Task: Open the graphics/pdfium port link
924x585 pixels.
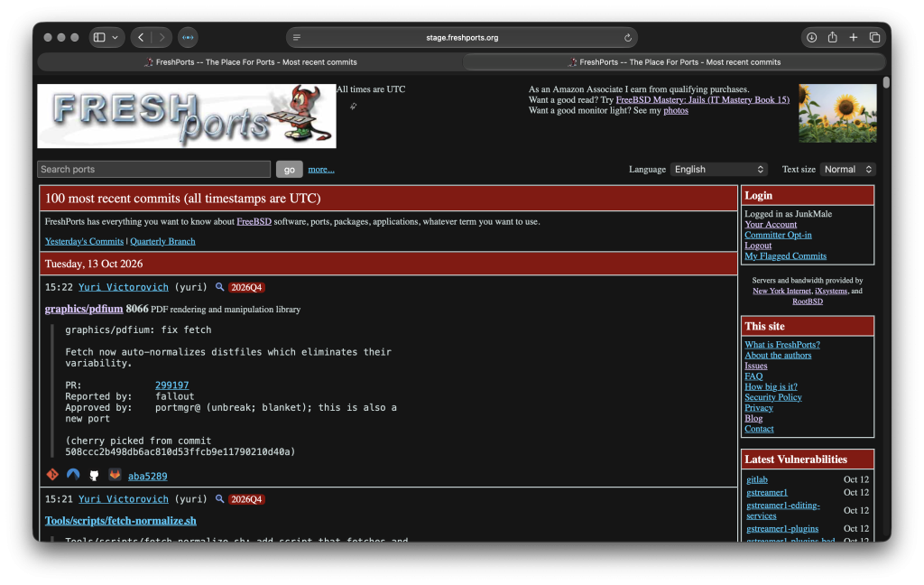Action: point(84,309)
